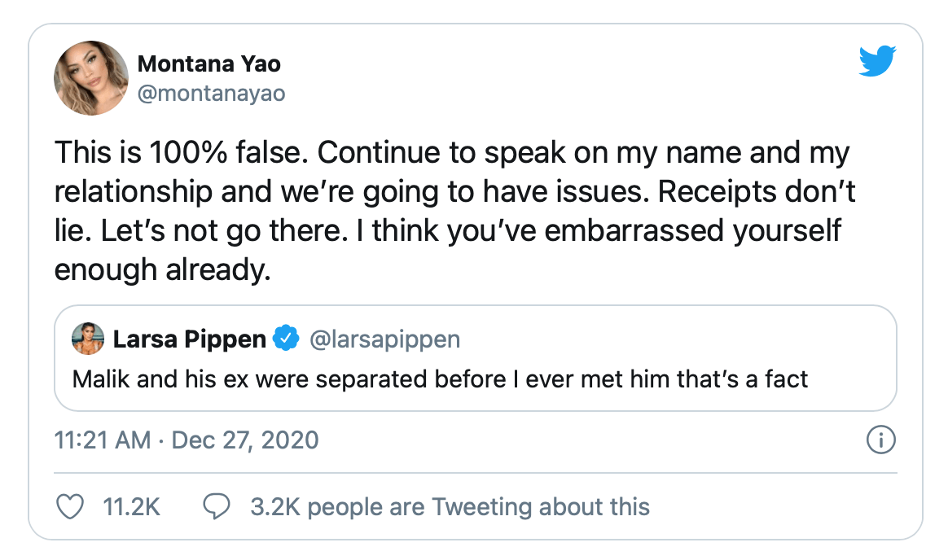Click the Twitter bird logo
The image size is (948, 560).
tap(877, 60)
